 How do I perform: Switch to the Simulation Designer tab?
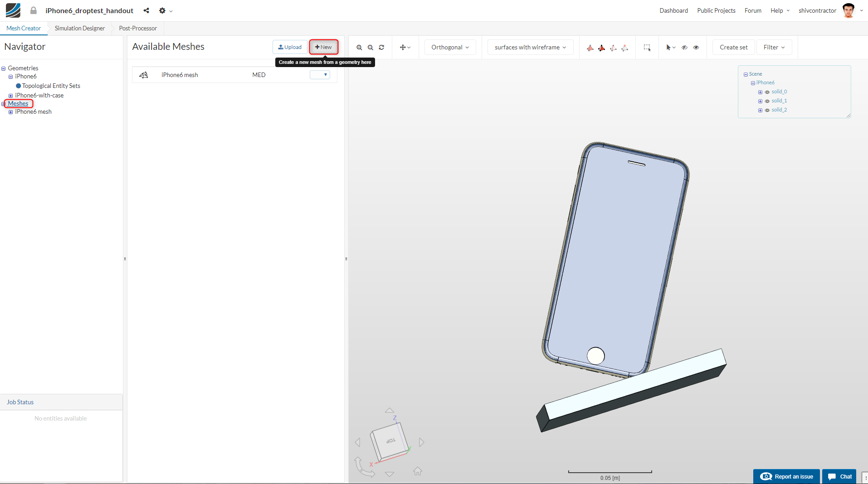pos(80,28)
